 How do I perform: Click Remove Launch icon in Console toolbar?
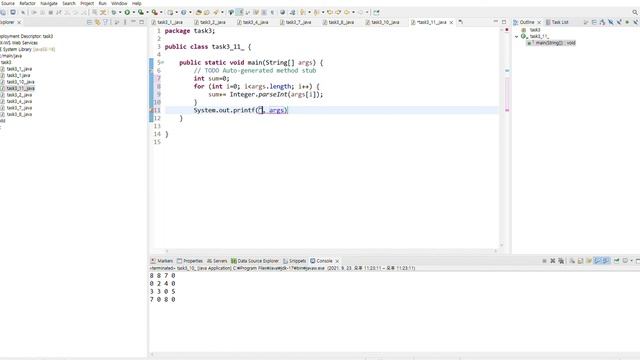pyautogui.click(x=553, y=260)
